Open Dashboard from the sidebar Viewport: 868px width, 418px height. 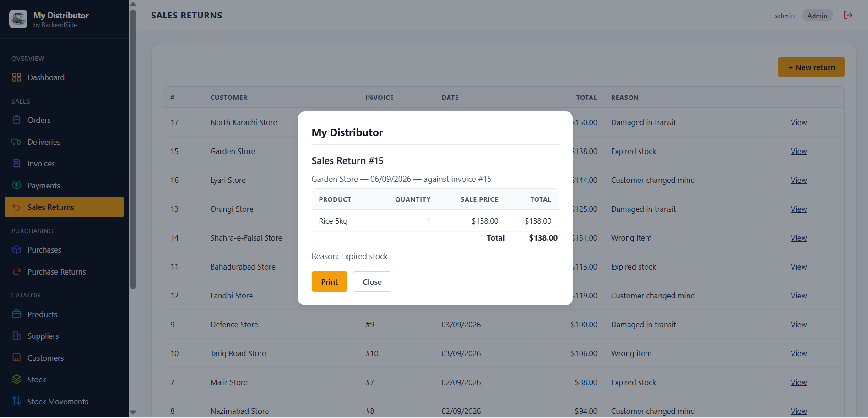coord(64,77)
